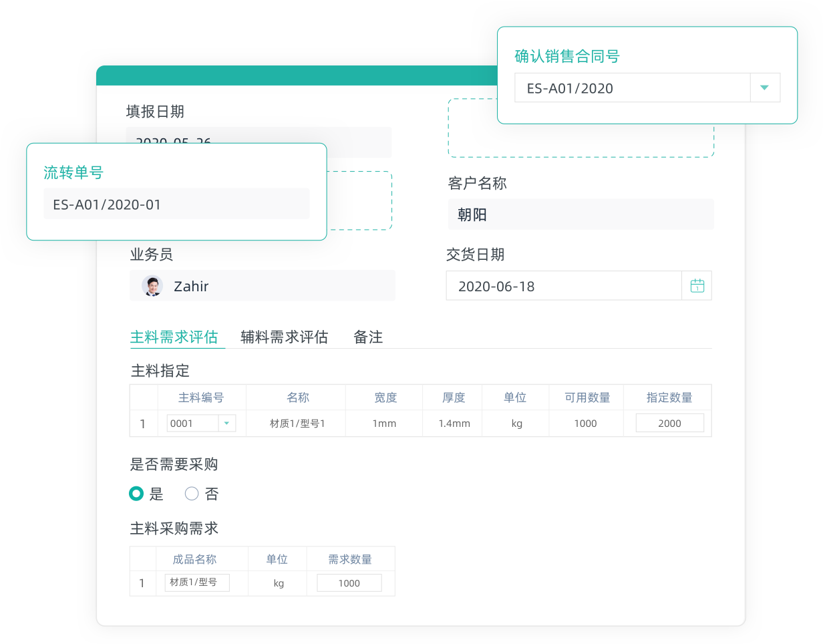Click the 指定数量 field showing 2000
The image size is (823, 644).
pos(669,423)
